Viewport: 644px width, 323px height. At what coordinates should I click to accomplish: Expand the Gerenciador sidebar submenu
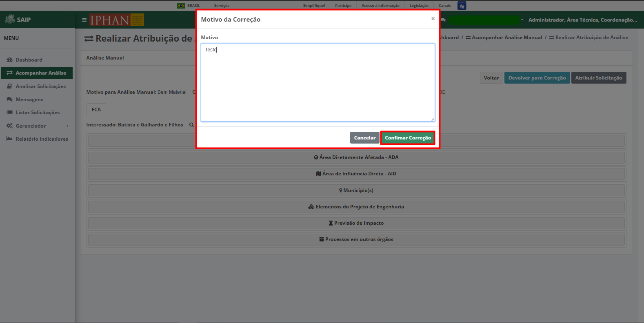click(37, 126)
